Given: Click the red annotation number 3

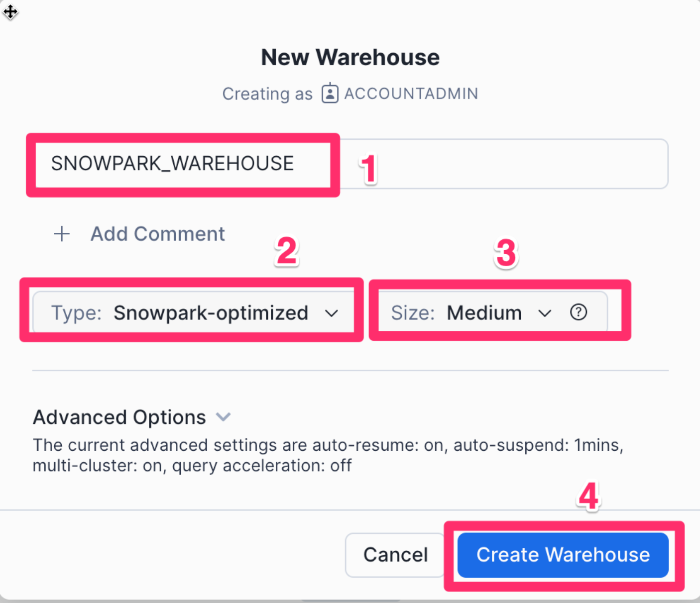Looking at the screenshot, I should 506,253.
